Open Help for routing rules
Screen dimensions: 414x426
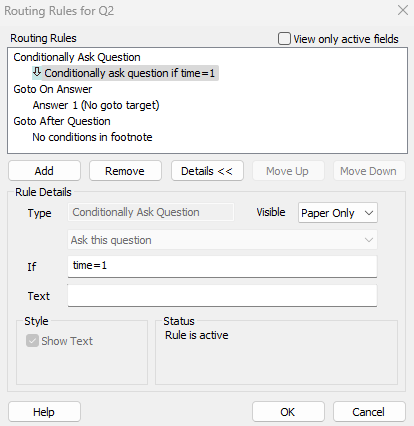[44, 412]
